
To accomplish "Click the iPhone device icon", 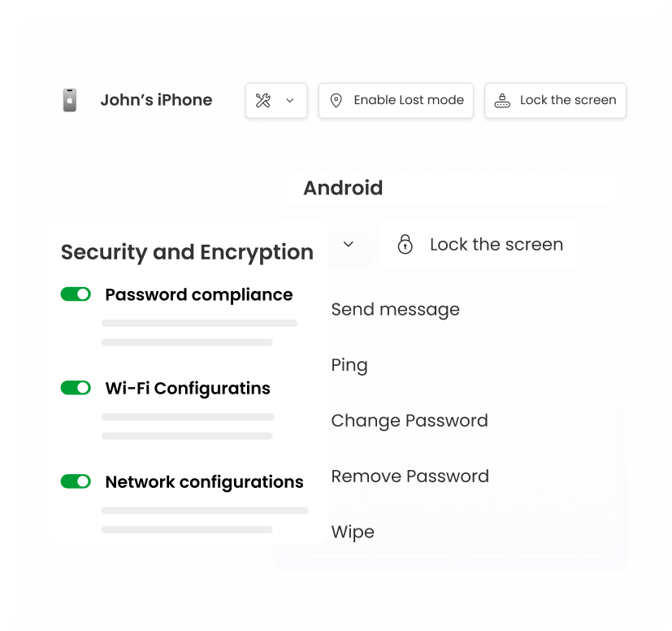I will pos(70,100).
